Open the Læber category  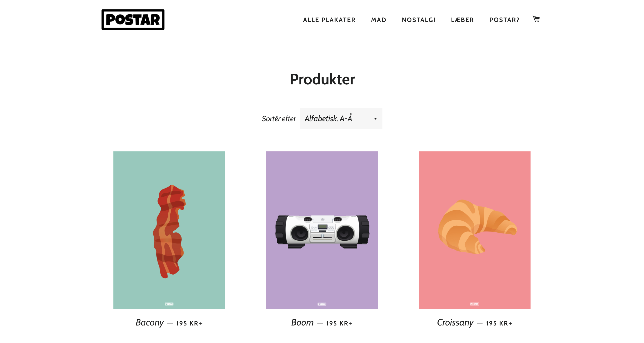pos(462,20)
